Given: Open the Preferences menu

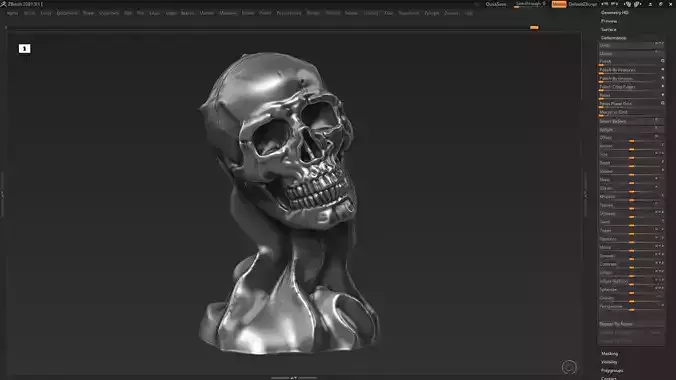Looking at the screenshot, I should click(x=289, y=13).
